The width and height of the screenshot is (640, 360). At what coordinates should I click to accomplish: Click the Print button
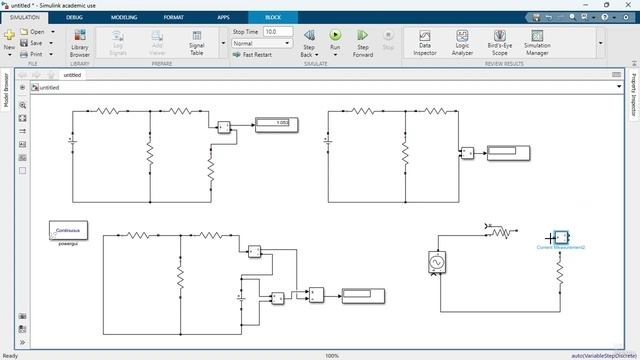(31, 54)
